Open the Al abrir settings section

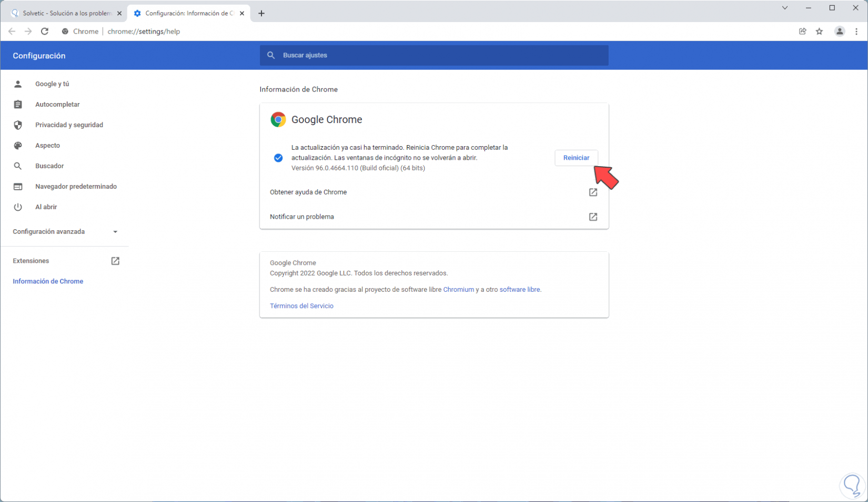pos(46,207)
